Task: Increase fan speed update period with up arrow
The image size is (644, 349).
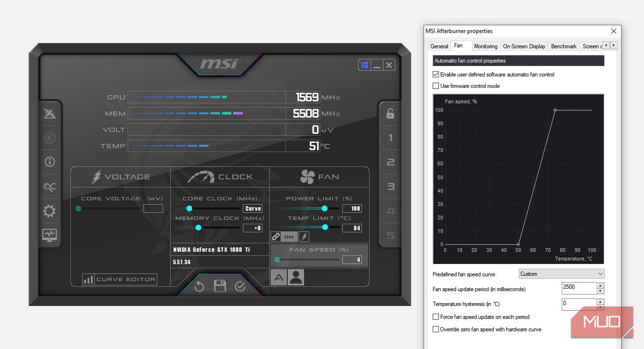Action: (x=600, y=285)
